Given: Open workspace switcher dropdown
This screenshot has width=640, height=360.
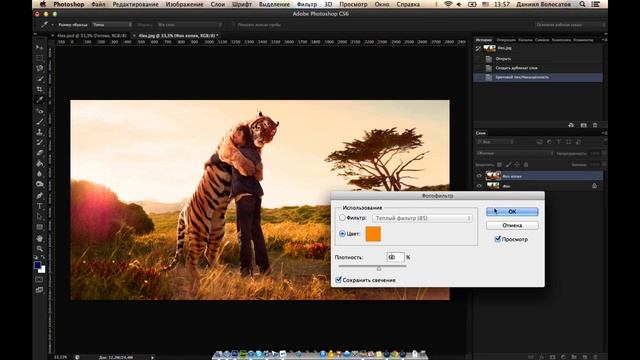Looking at the screenshot, I should pyautogui.click(x=570, y=25).
